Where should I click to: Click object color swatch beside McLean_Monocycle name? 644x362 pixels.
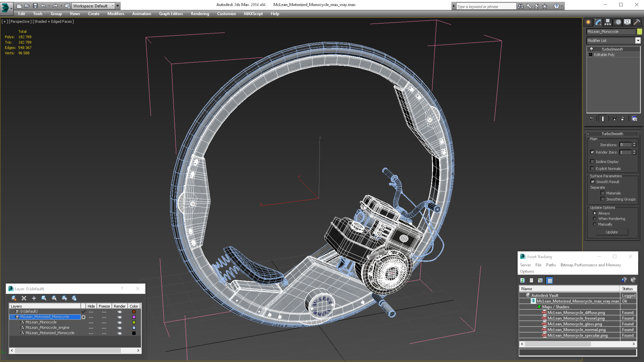[639, 32]
